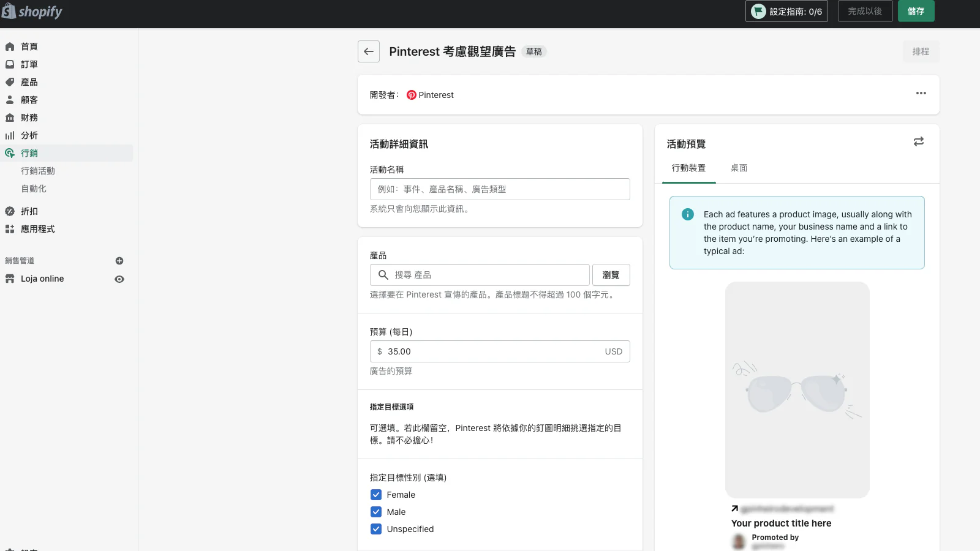Click 'Your product title here' text
This screenshot has width=980, height=551.
[781, 523]
